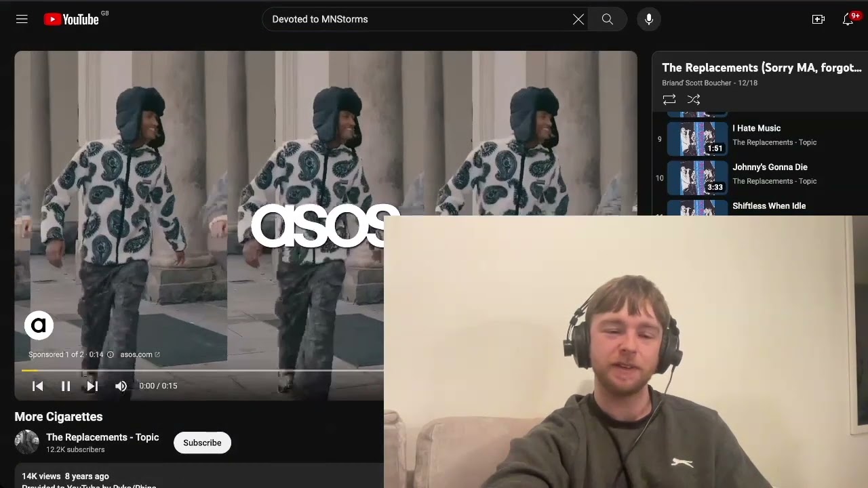The image size is (868, 488).
Task: Go to YouTube home via logo
Action: (x=71, y=20)
